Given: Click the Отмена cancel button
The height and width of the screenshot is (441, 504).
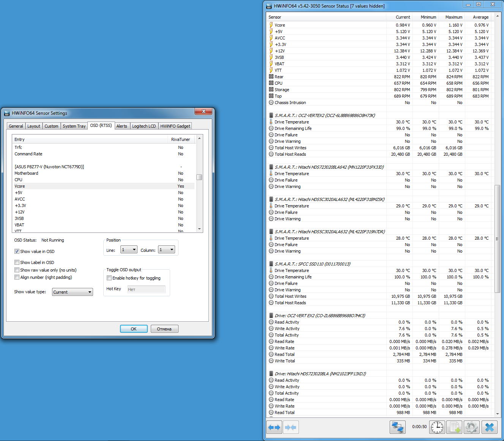Looking at the screenshot, I should click(x=164, y=329).
